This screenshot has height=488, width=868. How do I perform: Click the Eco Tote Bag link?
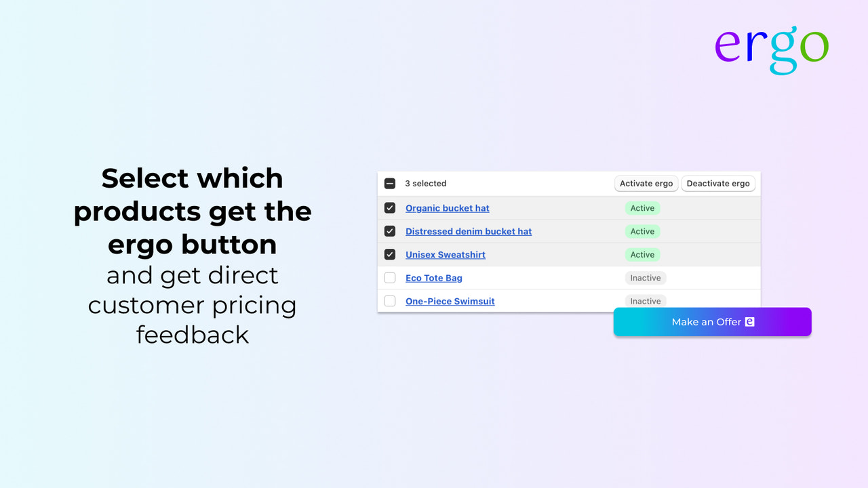pyautogui.click(x=433, y=278)
